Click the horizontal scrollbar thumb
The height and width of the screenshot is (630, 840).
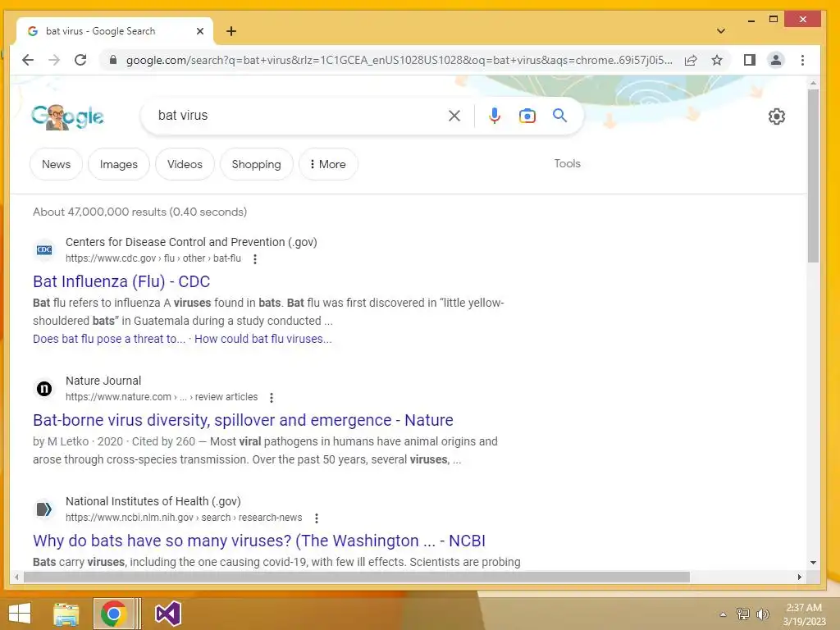point(357,577)
